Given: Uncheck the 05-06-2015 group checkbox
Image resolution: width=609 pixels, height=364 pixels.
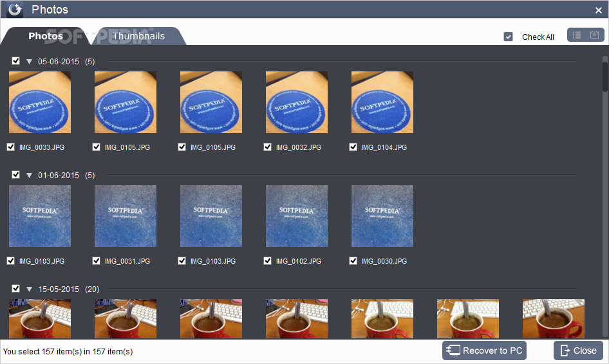Looking at the screenshot, I should point(16,61).
